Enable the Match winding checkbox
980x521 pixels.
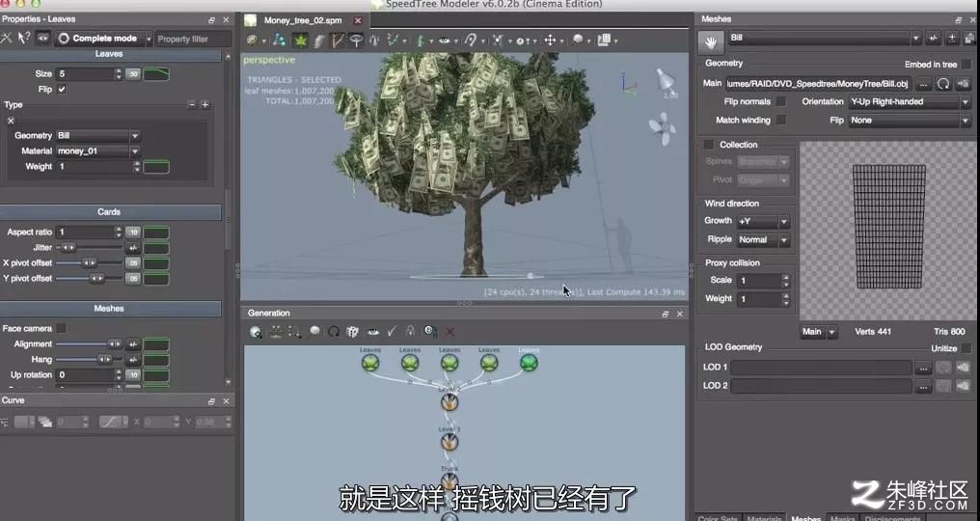tap(781, 120)
